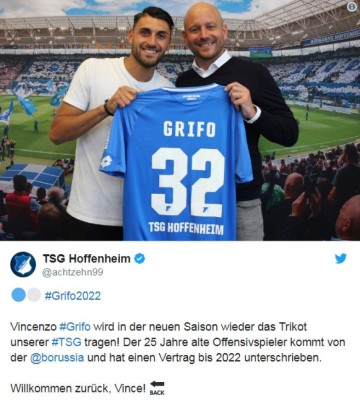The width and height of the screenshot is (360, 400).
Task: Click the Lotto logo on jersey sleeve
Action: click(x=106, y=161)
